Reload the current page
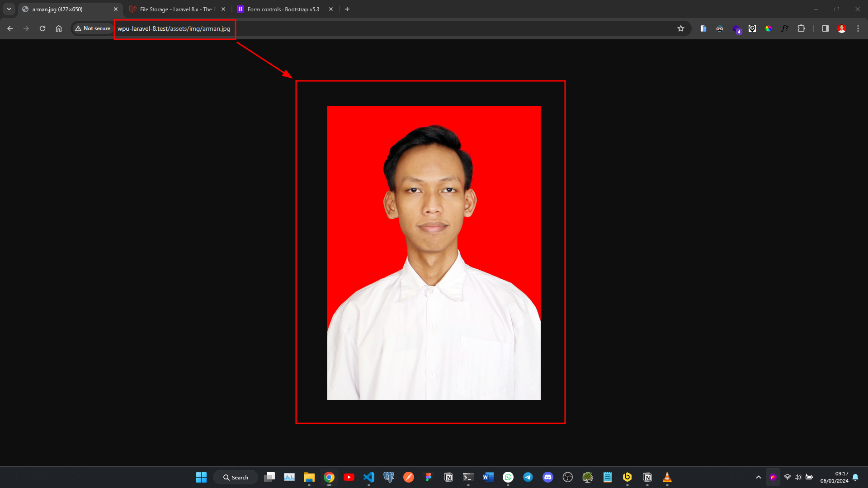Screen dimensions: 868x488 pos(42,28)
